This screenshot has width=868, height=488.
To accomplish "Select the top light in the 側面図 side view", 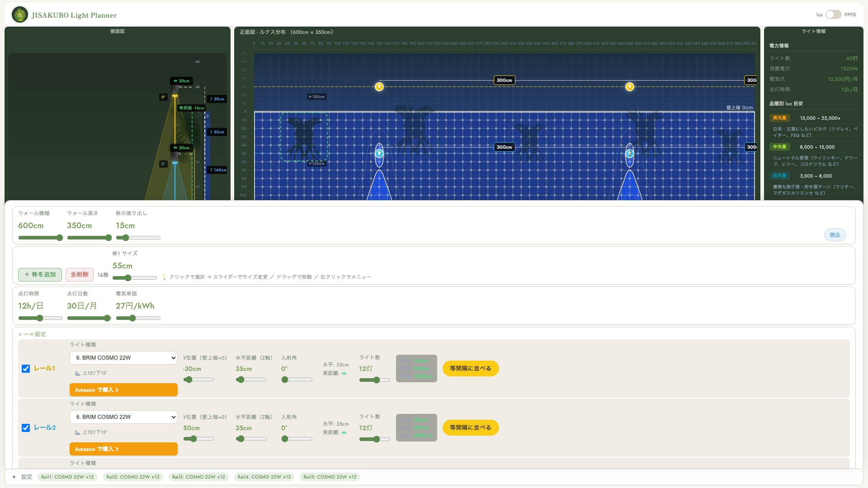I will coord(176,90).
